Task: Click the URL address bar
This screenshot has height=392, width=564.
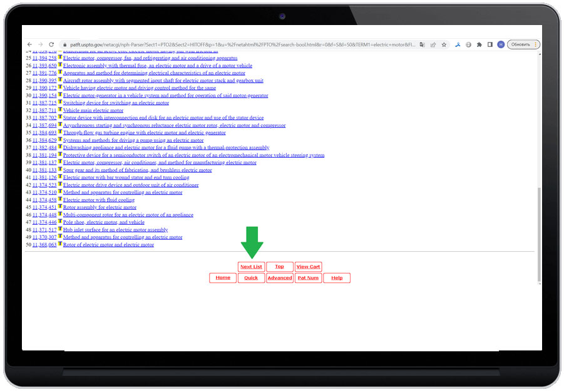Action: pyautogui.click(x=238, y=45)
